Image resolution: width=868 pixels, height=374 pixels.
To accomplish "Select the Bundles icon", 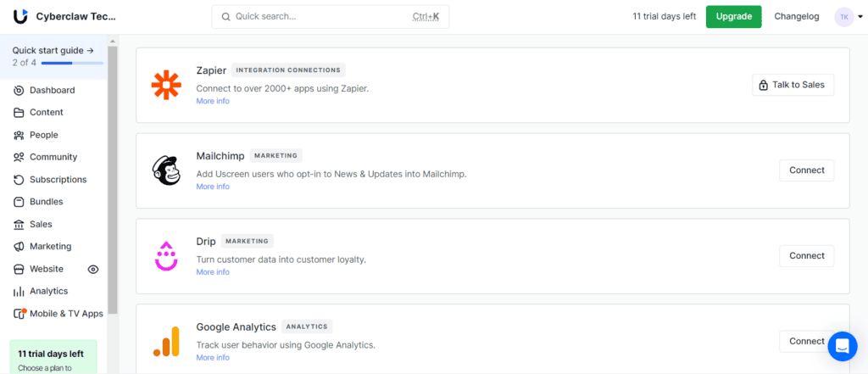I will click(19, 202).
